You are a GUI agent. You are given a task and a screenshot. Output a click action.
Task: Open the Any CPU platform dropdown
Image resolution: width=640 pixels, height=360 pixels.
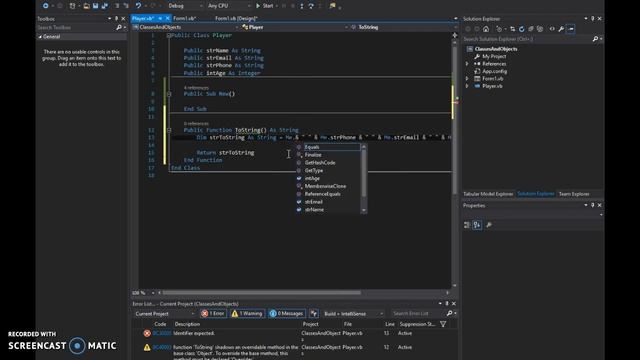229,6
